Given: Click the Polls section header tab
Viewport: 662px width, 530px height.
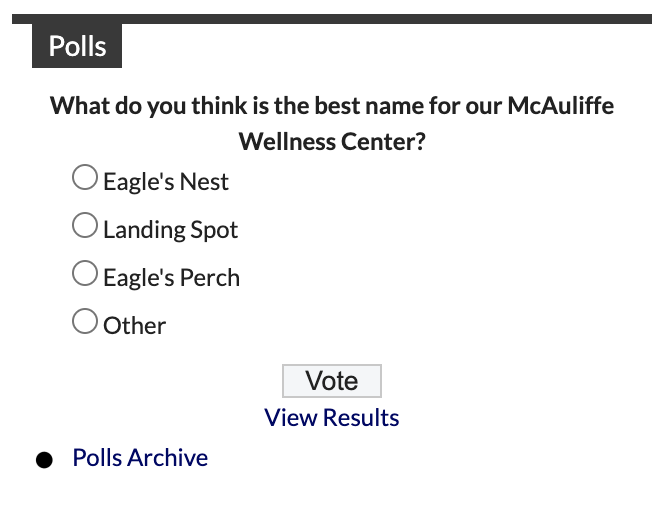Looking at the screenshot, I should (x=77, y=46).
